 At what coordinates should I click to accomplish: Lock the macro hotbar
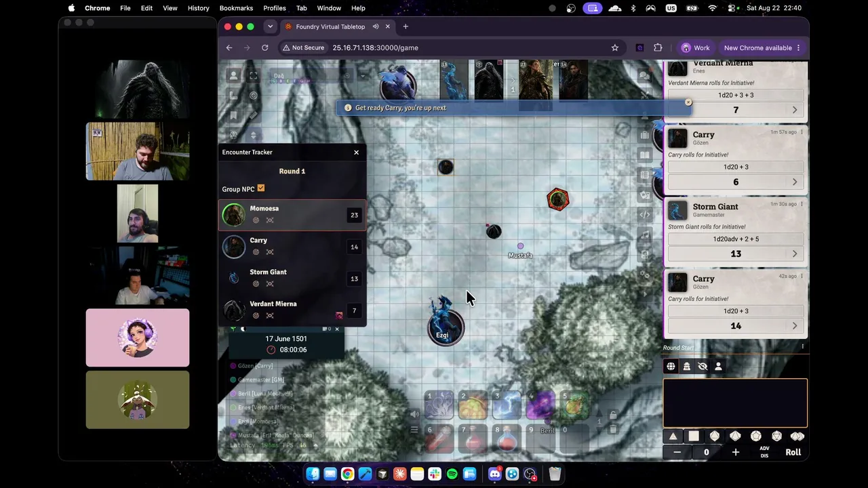tap(613, 415)
